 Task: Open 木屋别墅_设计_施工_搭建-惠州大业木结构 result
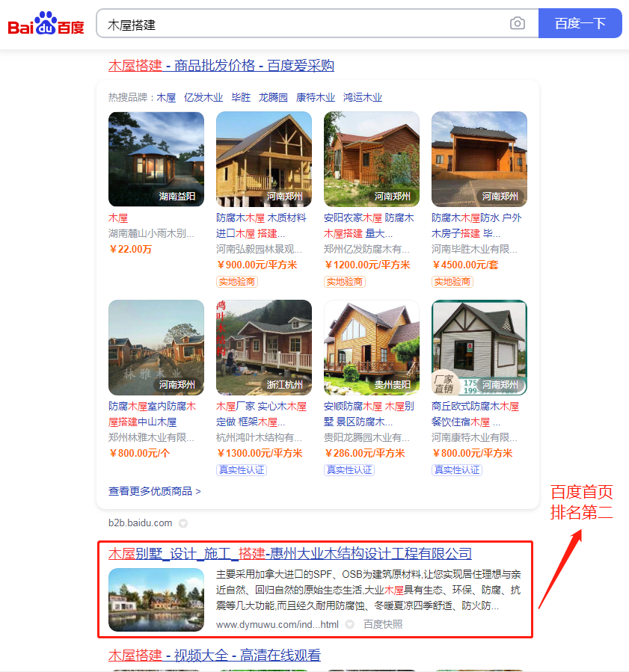[x=290, y=554]
